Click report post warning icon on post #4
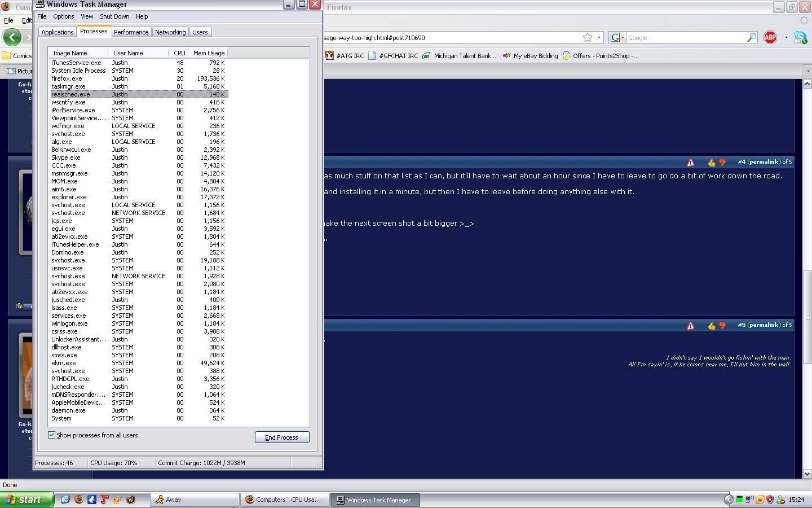 pyautogui.click(x=690, y=163)
